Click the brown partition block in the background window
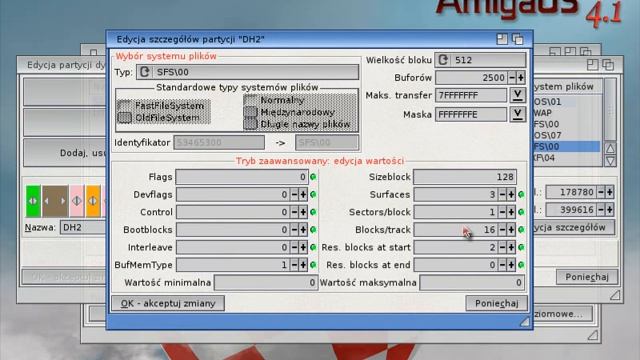 point(55,201)
